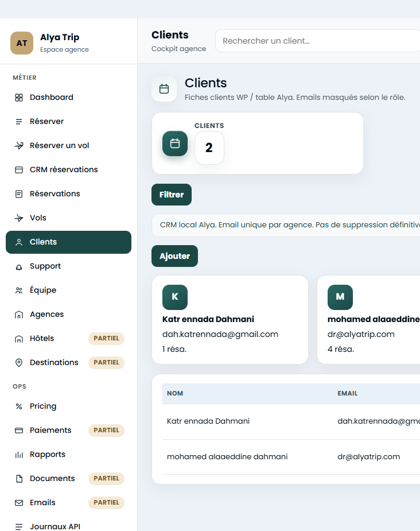
Task: Focus the Rechercher un client search field
Action: point(317,41)
